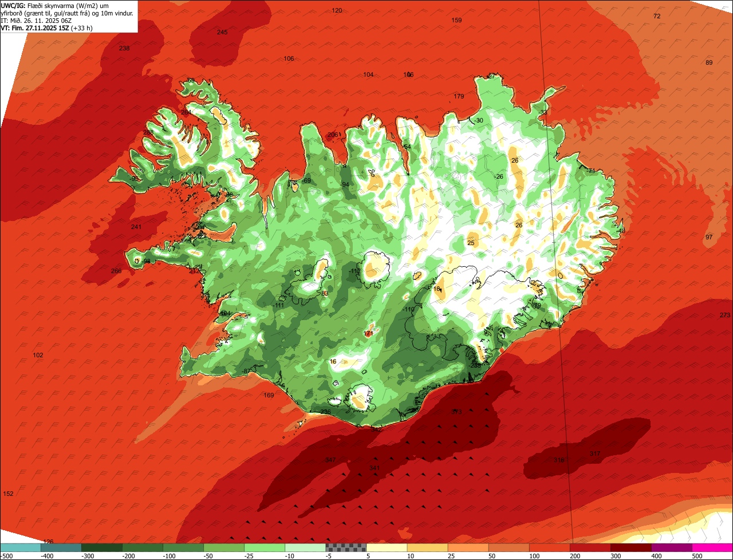
Task: Click the dark maroon legend swatch between 300 and 400
Action: [631, 547]
